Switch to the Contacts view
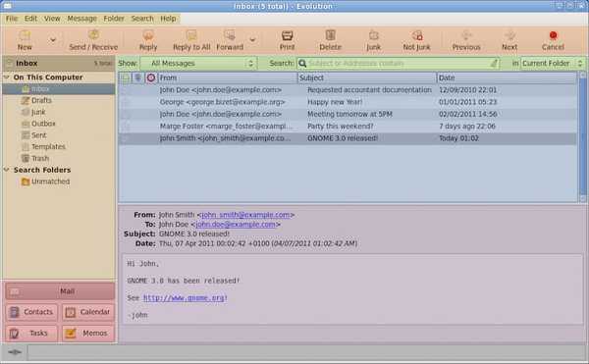Screen dimensions: 589x364 click(31, 312)
